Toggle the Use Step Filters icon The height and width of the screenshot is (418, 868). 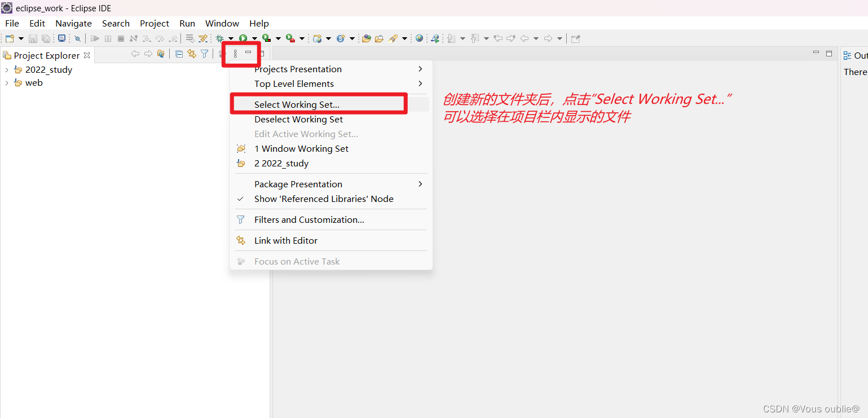203,38
